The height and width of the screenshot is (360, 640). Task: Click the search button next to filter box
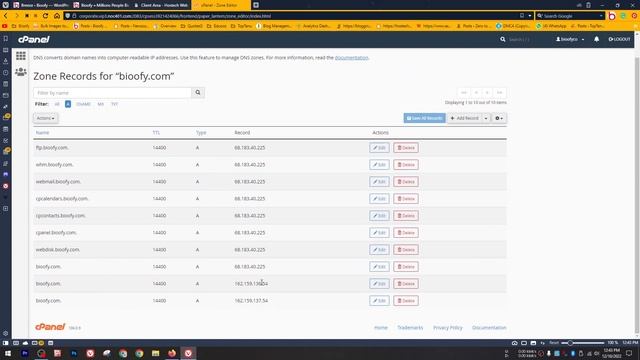(x=198, y=93)
